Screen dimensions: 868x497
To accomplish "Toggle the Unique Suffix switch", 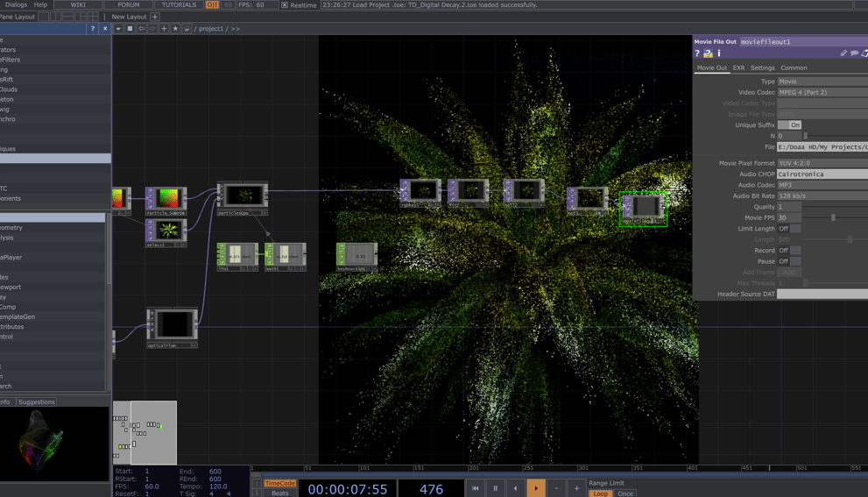I will coord(789,124).
